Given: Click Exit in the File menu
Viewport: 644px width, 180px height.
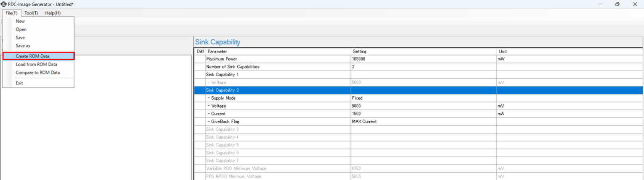Looking at the screenshot, I should click(x=19, y=83).
